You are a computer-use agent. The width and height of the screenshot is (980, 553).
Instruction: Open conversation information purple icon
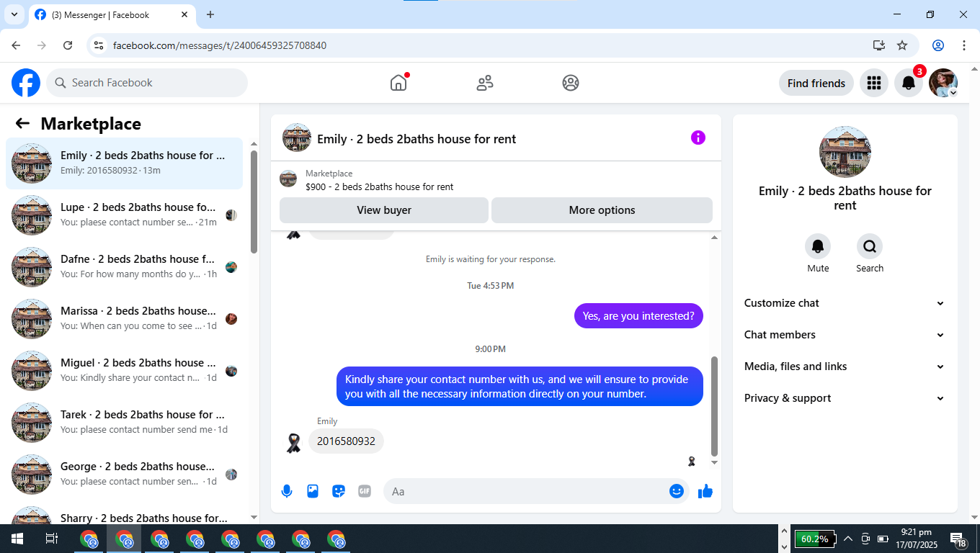pyautogui.click(x=698, y=138)
